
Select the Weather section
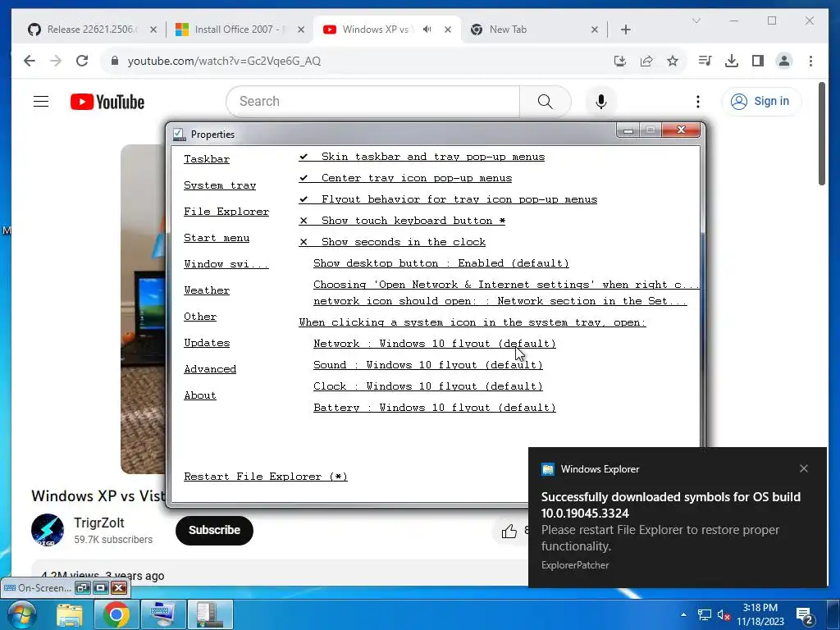pos(207,290)
